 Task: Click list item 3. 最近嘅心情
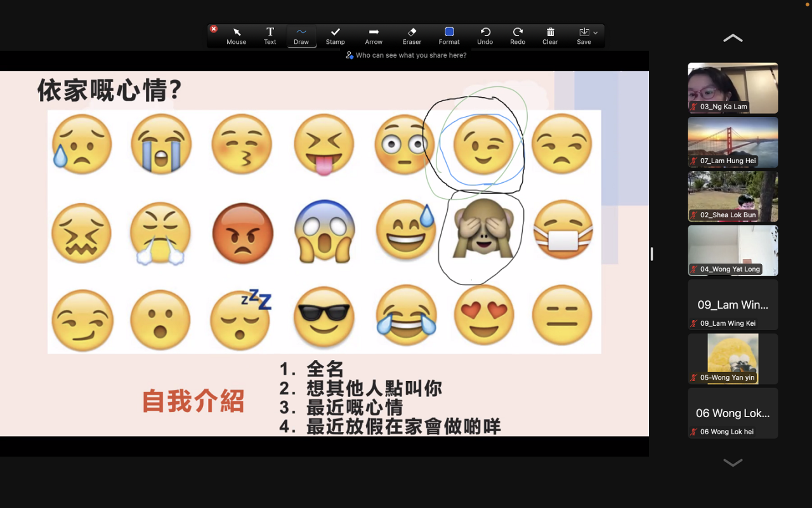point(341,407)
